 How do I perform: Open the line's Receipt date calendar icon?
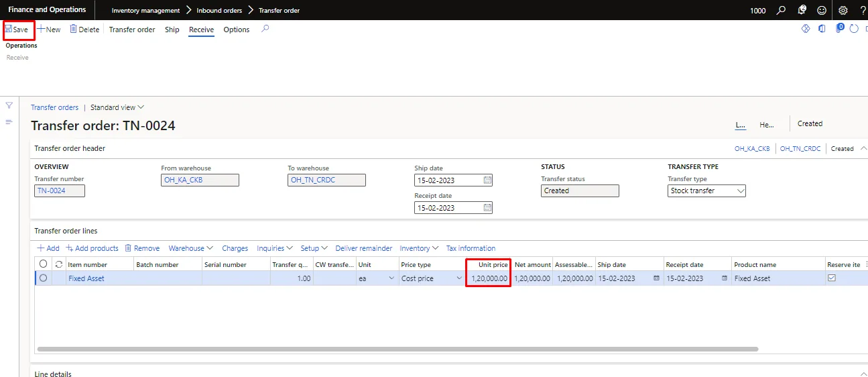coord(725,278)
